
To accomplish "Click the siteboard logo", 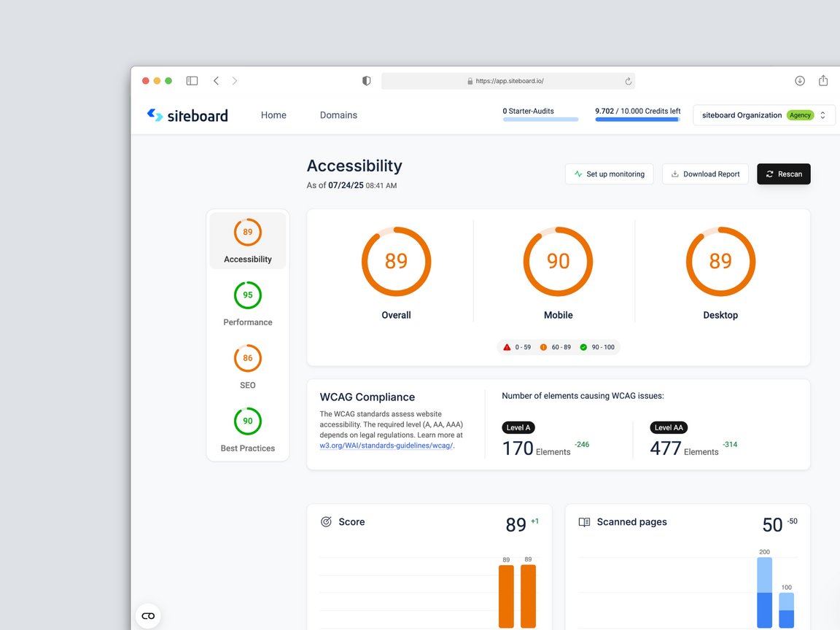I will pos(187,115).
